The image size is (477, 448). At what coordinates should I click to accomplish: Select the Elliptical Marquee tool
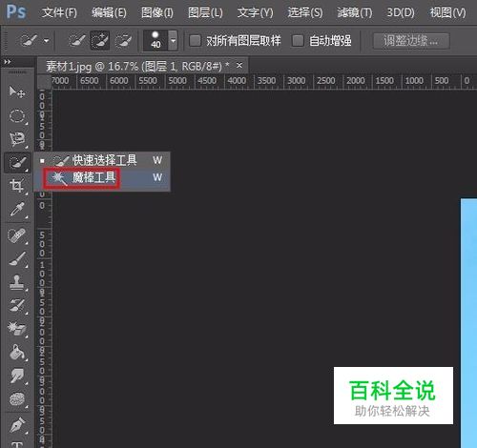click(x=17, y=115)
